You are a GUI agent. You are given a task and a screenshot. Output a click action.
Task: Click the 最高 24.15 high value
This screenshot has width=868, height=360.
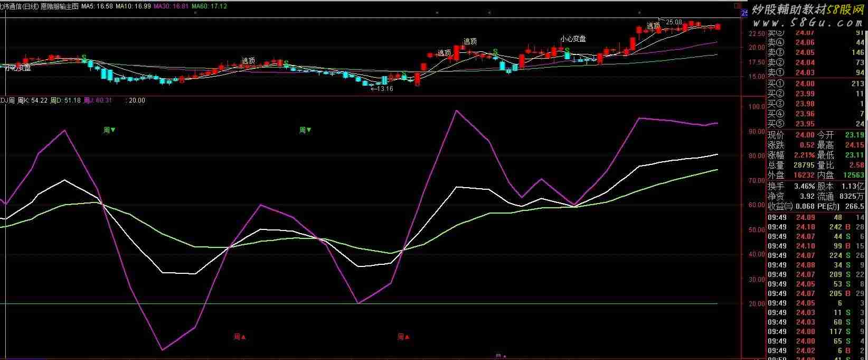854,145
